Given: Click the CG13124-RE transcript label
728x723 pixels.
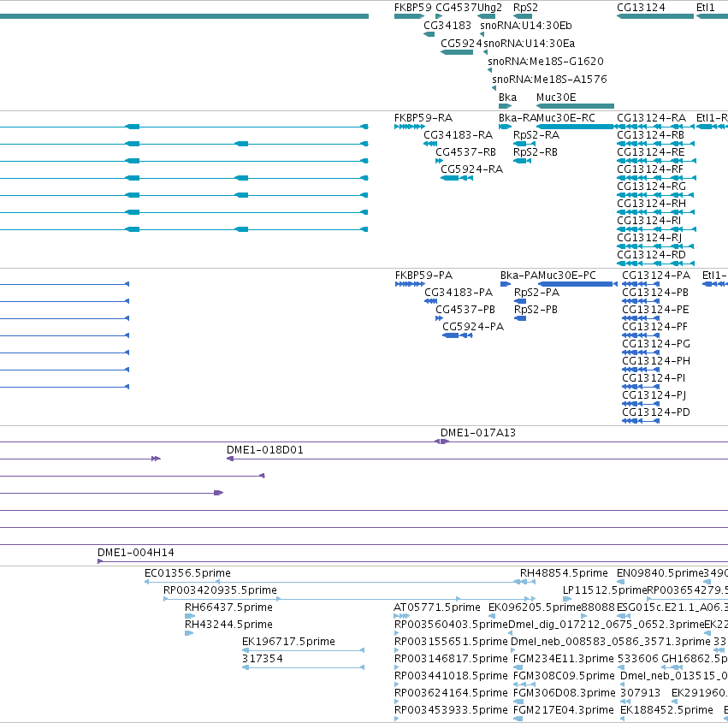Looking at the screenshot, I should [650, 152].
